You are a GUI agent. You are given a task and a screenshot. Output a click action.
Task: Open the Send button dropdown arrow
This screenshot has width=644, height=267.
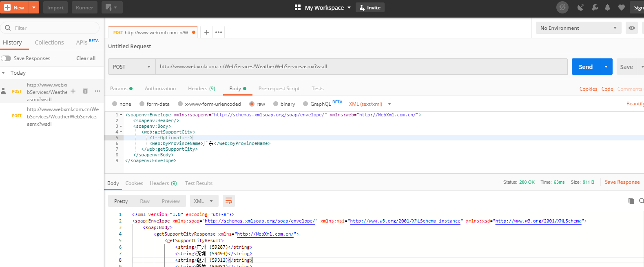[606, 67]
